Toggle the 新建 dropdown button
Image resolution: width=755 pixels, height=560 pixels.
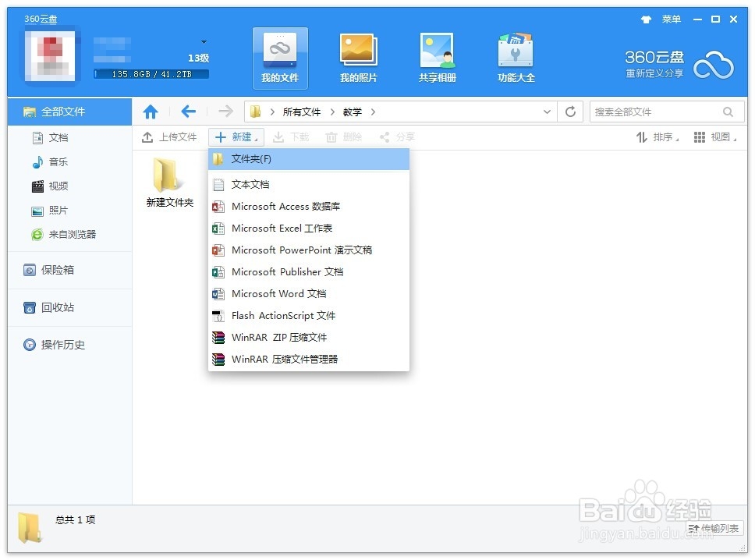236,137
